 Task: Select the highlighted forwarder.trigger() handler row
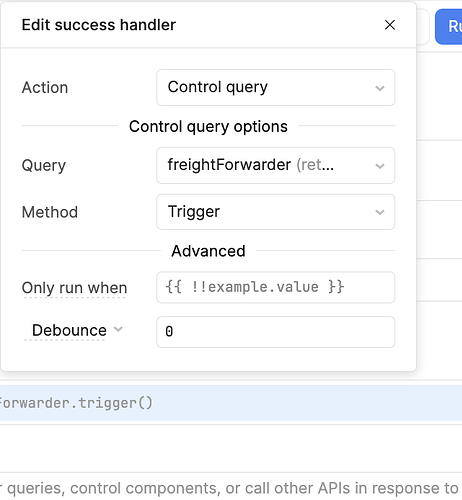click(x=231, y=403)
